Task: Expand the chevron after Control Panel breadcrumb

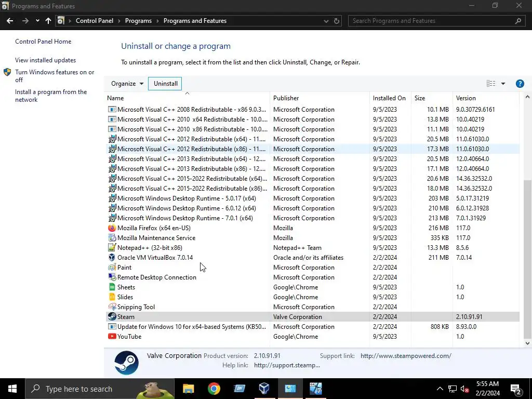Action: (119, 21)
